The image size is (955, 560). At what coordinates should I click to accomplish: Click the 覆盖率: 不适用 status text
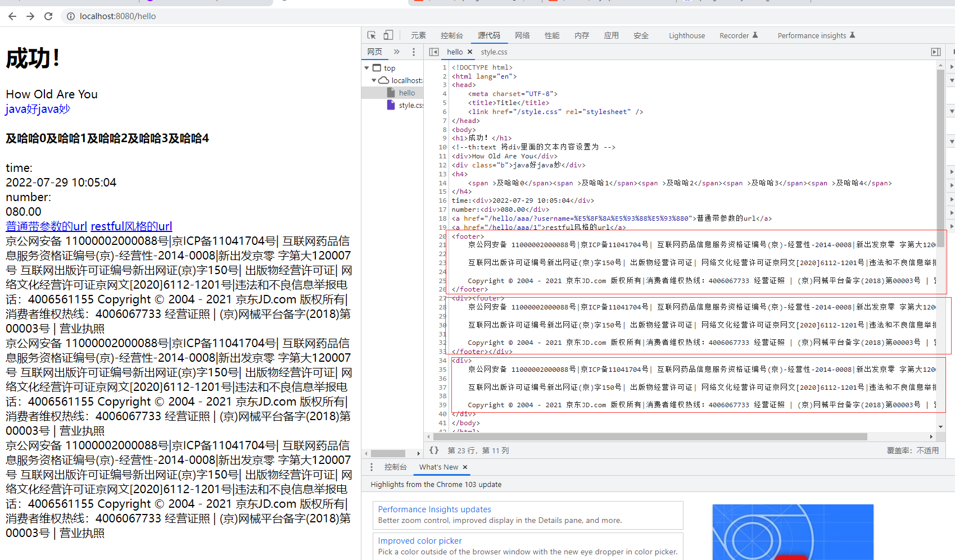coord(913,450)
